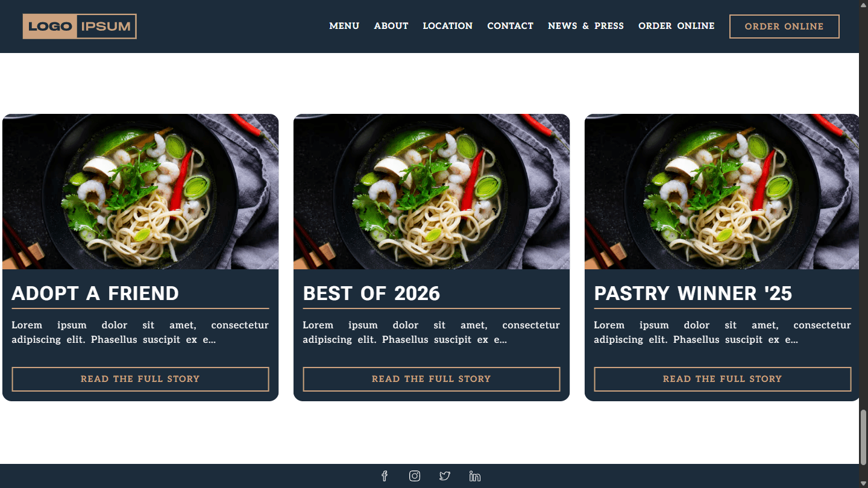The height and width of the screenshot is (488, 868).
Task: Click the Best of 2026 heading
Action: point(371,293)
